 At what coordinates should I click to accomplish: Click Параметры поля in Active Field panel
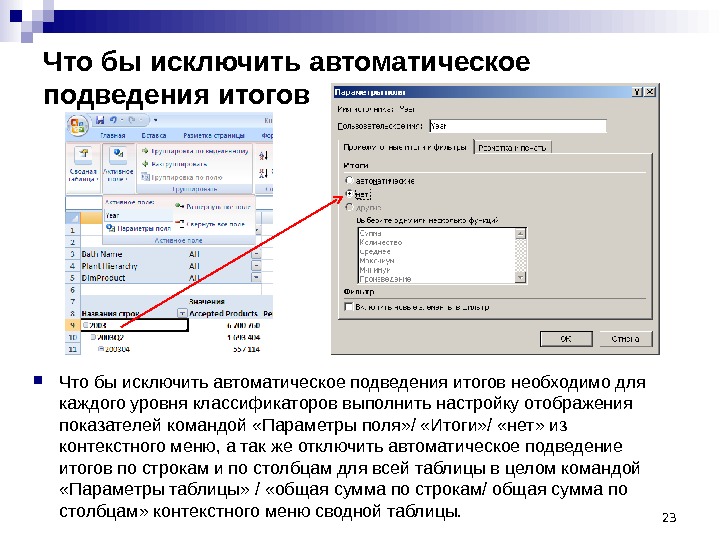click(138, 228)
